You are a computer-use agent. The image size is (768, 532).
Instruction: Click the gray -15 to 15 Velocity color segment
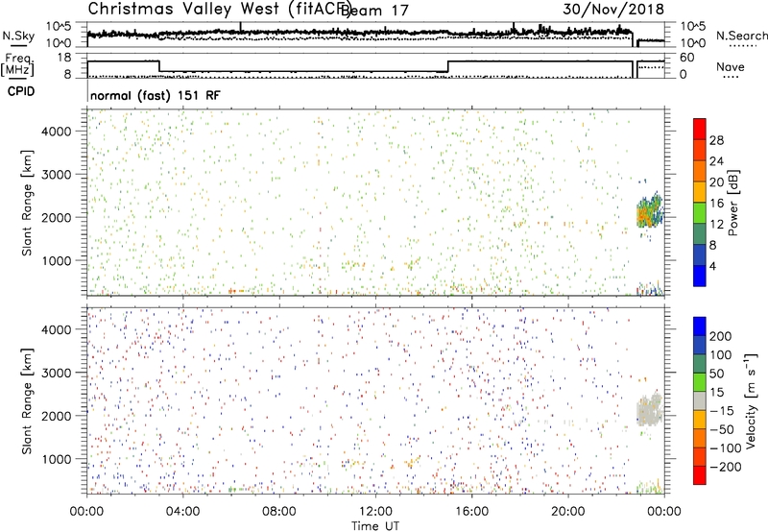coord(700,400)
